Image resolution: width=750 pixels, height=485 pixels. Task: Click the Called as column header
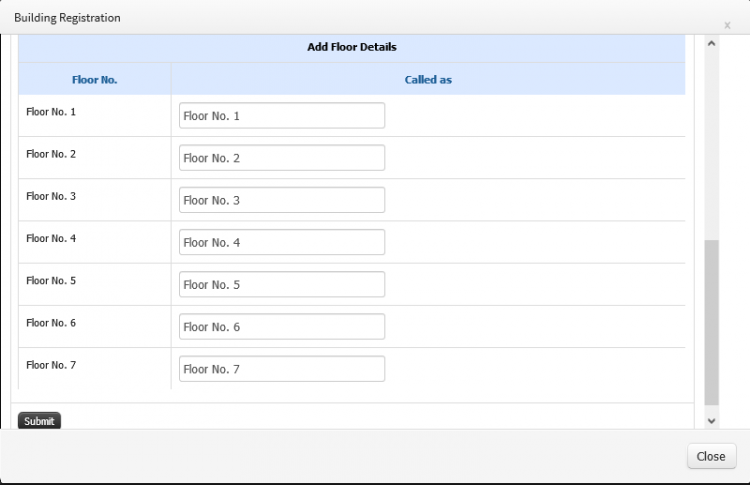428,79
